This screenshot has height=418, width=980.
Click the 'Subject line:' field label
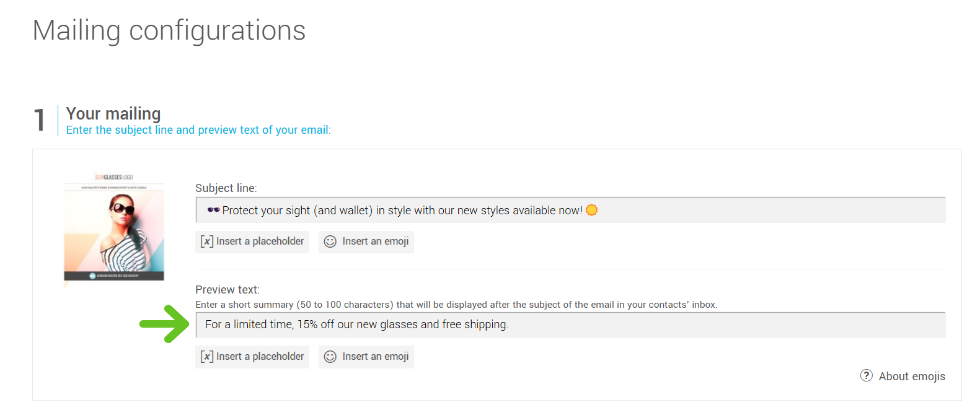tap(226, 188)
